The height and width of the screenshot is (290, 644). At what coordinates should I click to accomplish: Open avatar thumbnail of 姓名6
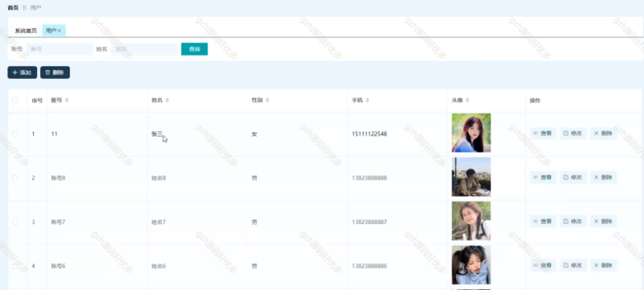click(471, 265)
